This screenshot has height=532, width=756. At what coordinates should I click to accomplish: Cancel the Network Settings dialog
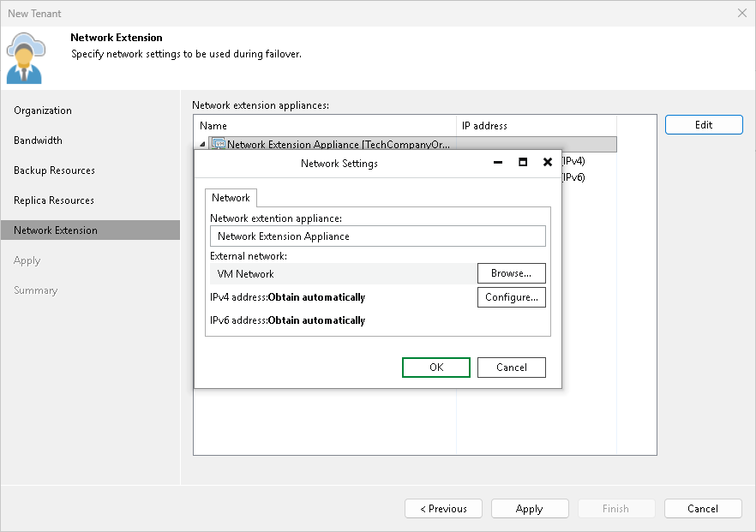(511, 367)
